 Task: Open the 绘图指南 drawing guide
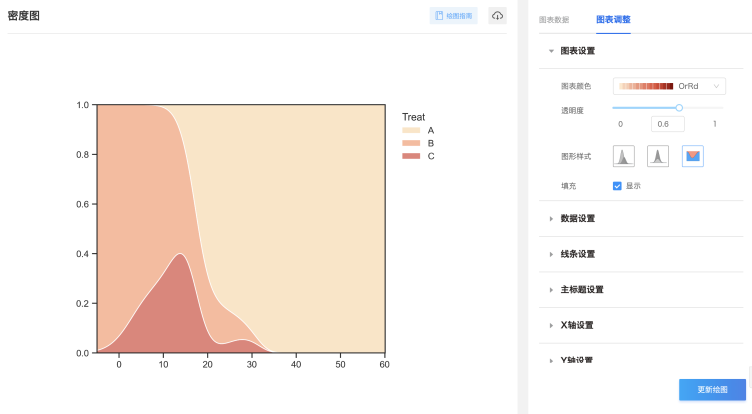454,15
